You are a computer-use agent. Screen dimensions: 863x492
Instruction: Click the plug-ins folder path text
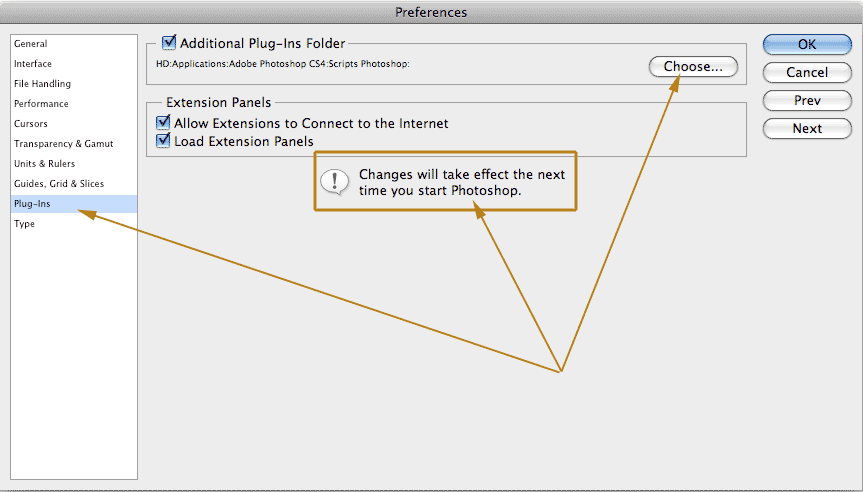click(285, 65)
